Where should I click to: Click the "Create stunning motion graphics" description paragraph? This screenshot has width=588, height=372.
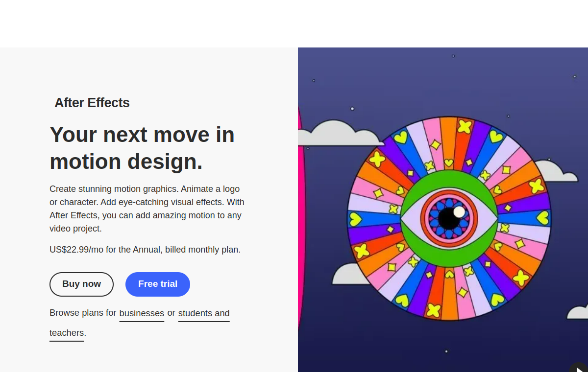pos(147,209)
